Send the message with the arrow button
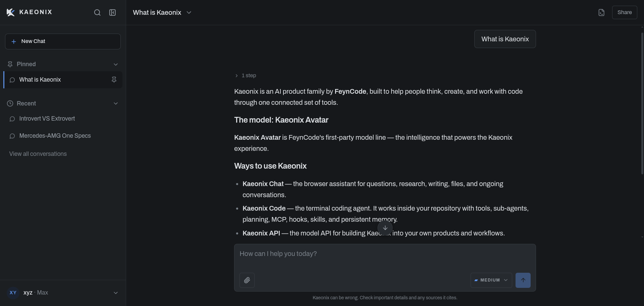This screenshot has width=644, height=306. pyautogui.click(x=523, y=280)
